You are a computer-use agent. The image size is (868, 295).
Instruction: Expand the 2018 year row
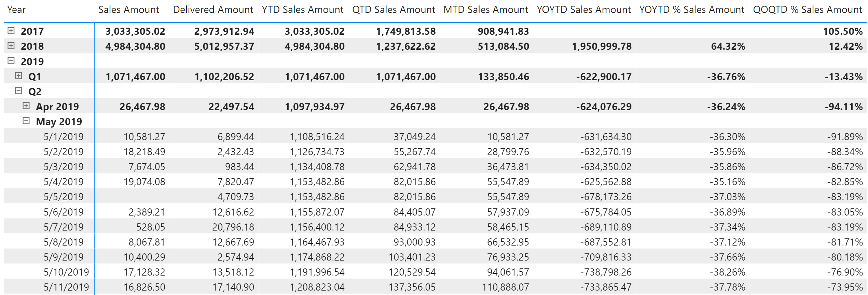[13, 46]
